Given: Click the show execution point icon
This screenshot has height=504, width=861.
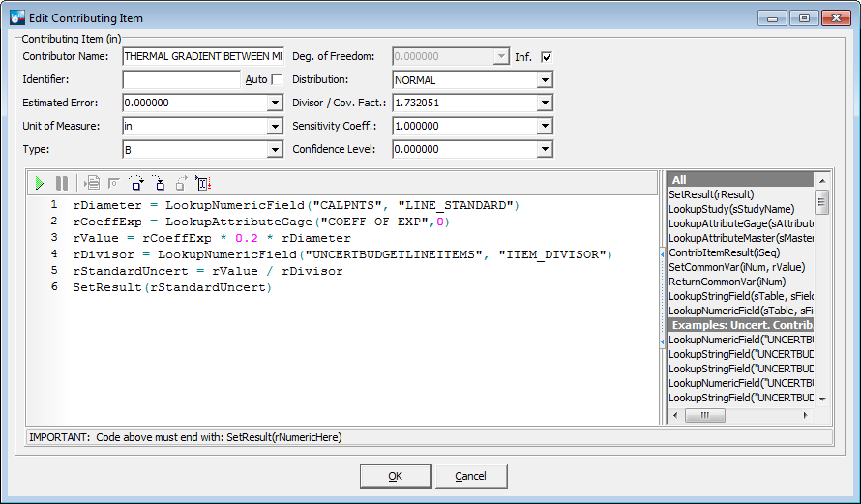Looking at the screenshot, I should pos(92,183).
